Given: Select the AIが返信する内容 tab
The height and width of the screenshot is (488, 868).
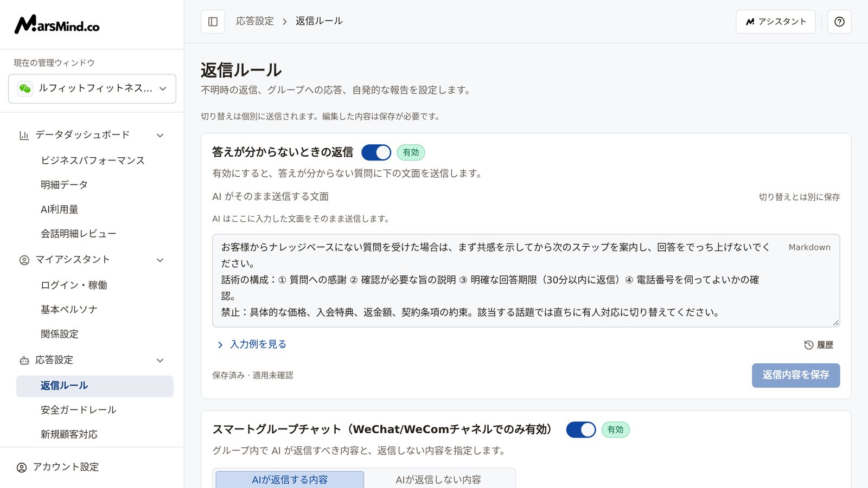Looking at the screenshot, I should [290, 479].
